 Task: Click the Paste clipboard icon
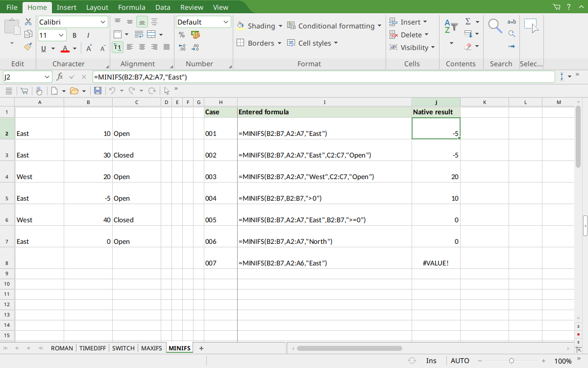coord(12,26)
